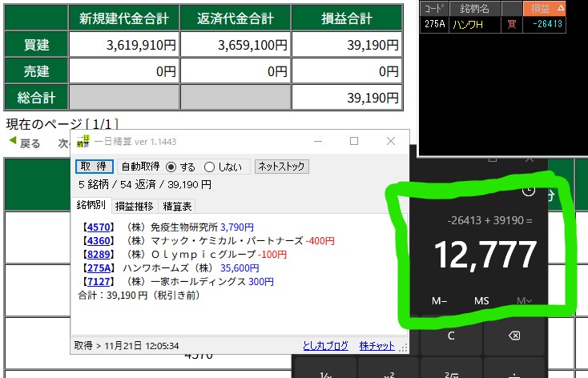Click the calculator backspace icon

point(514,336)
